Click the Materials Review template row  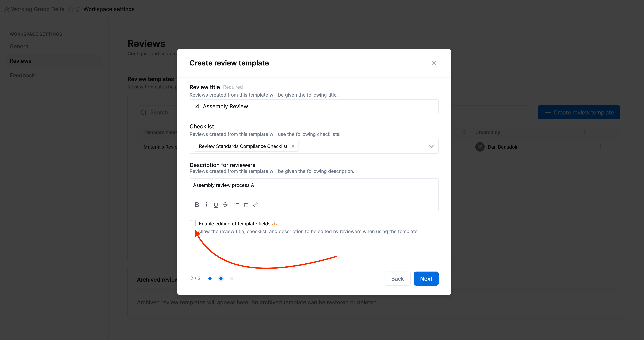160,147
